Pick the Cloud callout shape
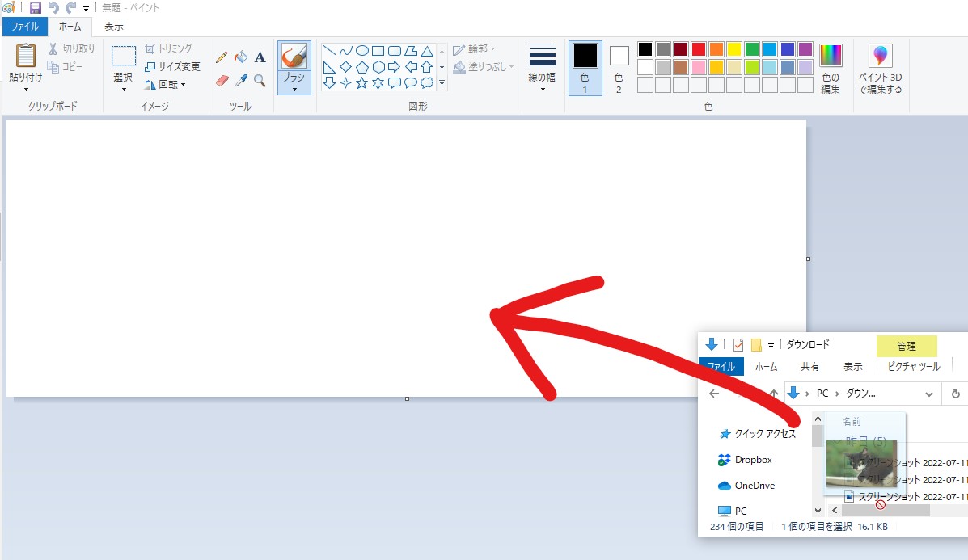The width and height of the screenshot is (968, 560). (x=427, y=82)
